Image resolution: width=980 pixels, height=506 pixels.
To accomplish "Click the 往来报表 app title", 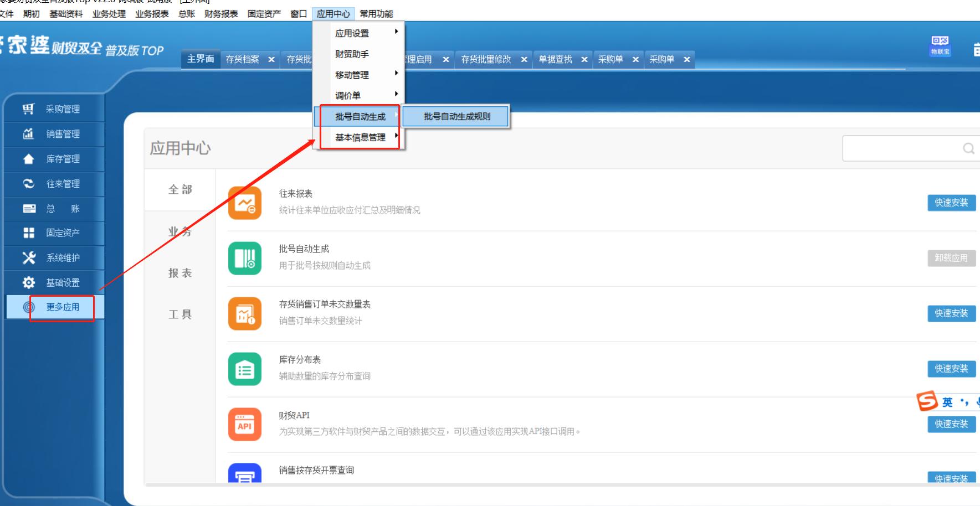I will click(x=296, y=194).
